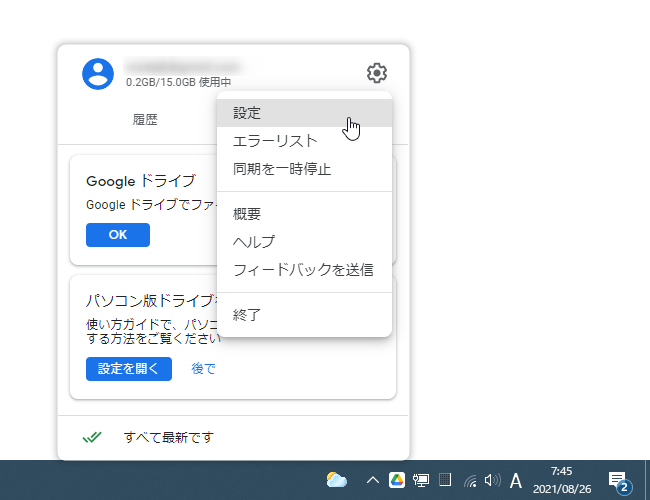Select 設定 from the menu

(x=304, y=113)
